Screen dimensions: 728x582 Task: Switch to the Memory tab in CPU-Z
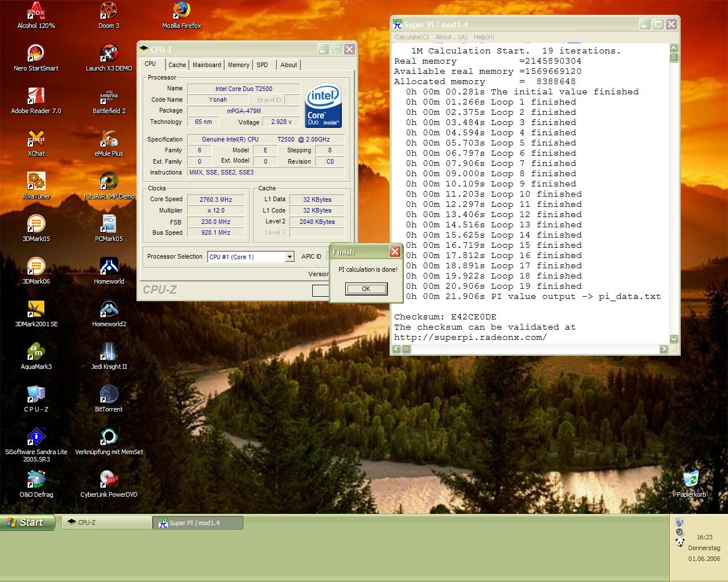coord(238,65)
